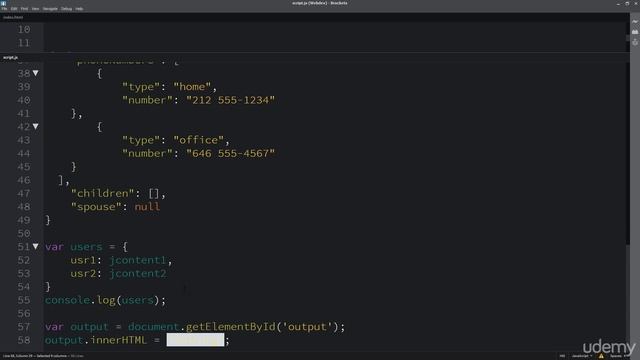Open the Extension Manager brick icon
The width and height of the screenshot is (640, 360).
(x=635, y=32)
